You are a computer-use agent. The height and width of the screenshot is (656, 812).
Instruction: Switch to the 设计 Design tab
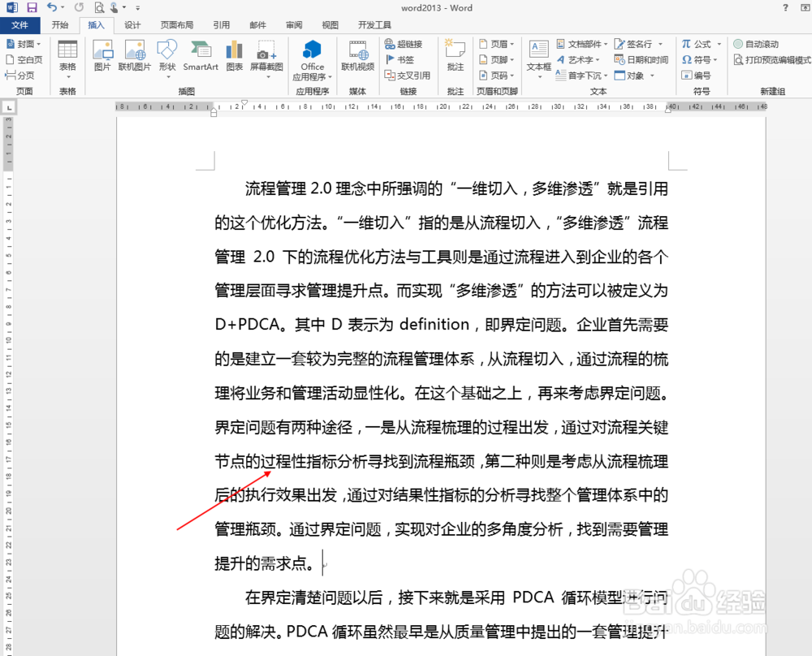(132, 25)
